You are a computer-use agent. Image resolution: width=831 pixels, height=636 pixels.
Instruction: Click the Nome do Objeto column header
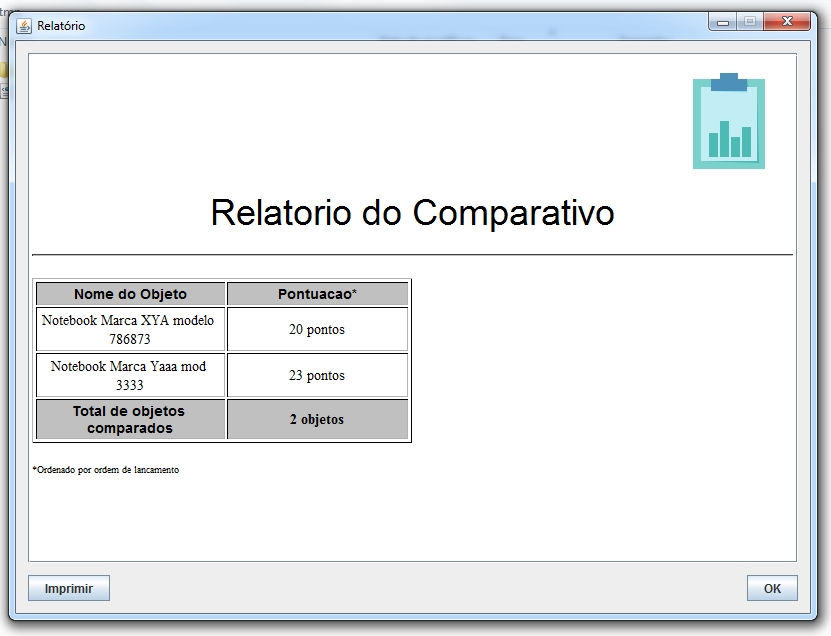[130, 294]
